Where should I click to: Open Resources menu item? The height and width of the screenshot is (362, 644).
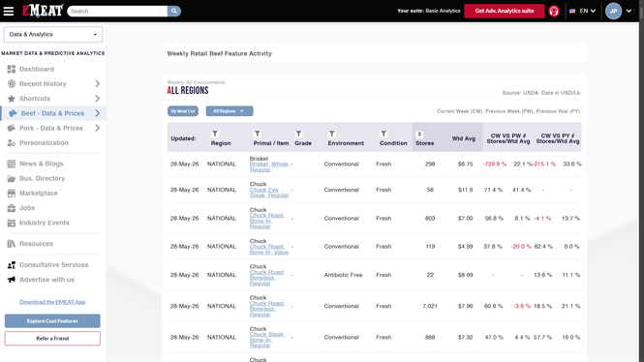tap(36, 244)
